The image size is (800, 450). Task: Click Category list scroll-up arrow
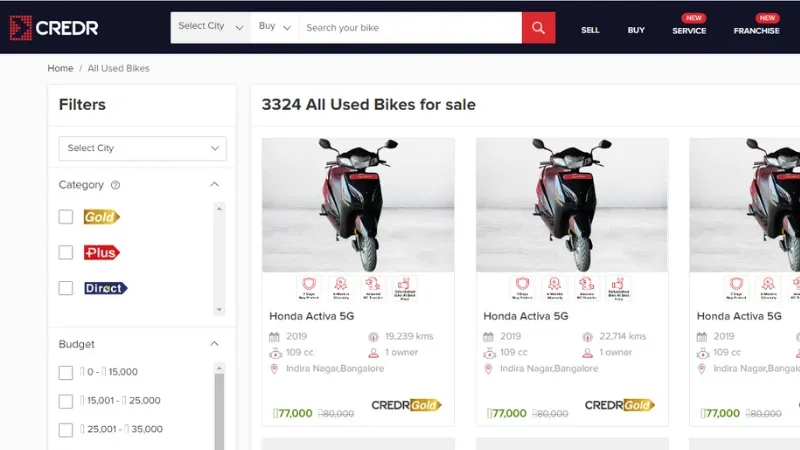point(219,209)
